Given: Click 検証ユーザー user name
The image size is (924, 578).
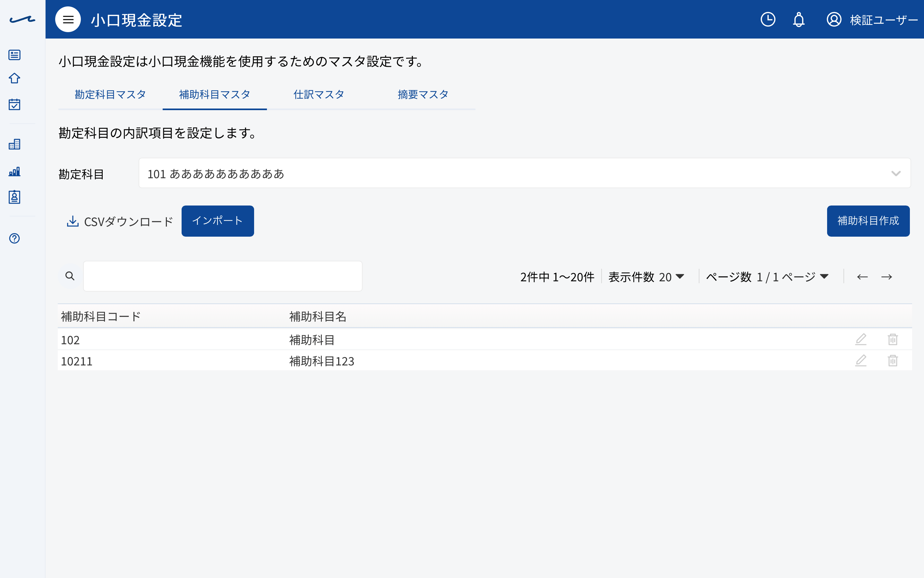Looking at the screenshot, I should tap(884, 20).
